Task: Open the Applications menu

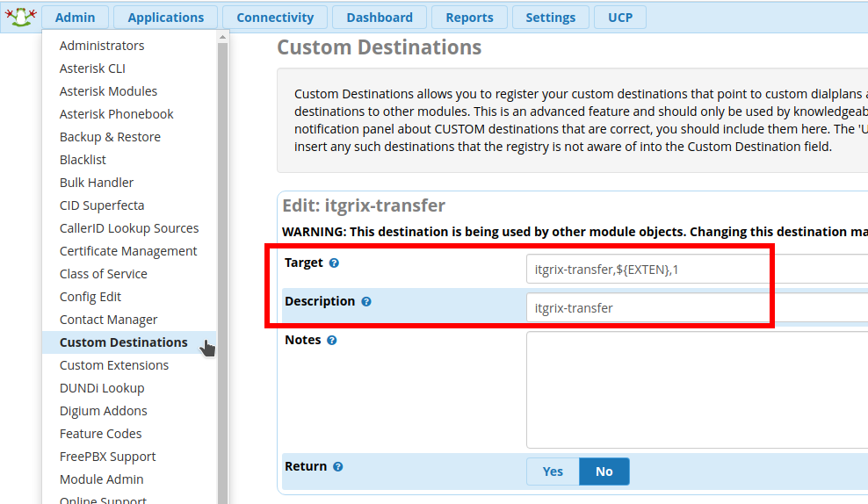Action: [x=165, y=18]
